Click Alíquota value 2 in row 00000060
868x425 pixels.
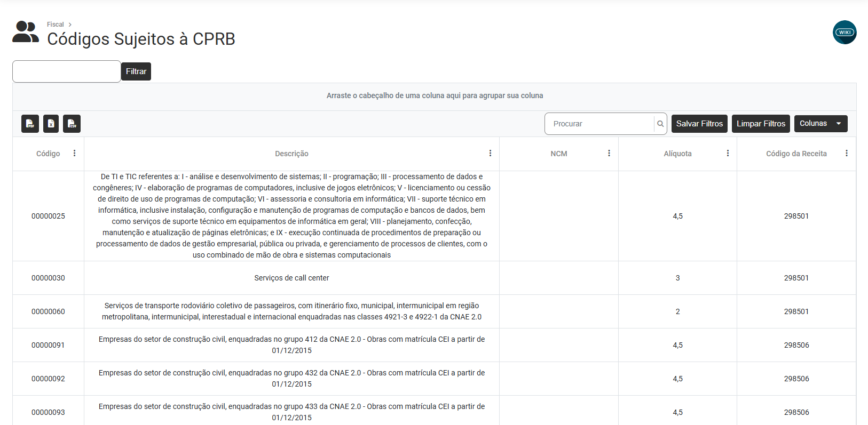[x=677, y=311]
